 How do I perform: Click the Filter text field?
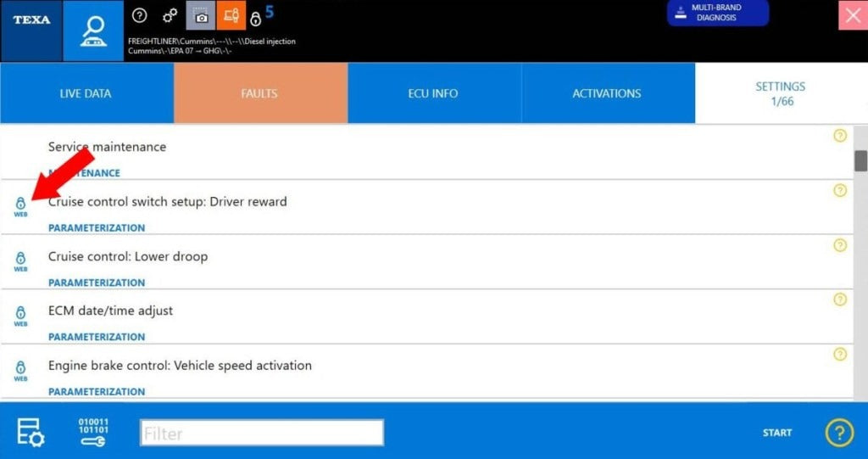[261, 433]
